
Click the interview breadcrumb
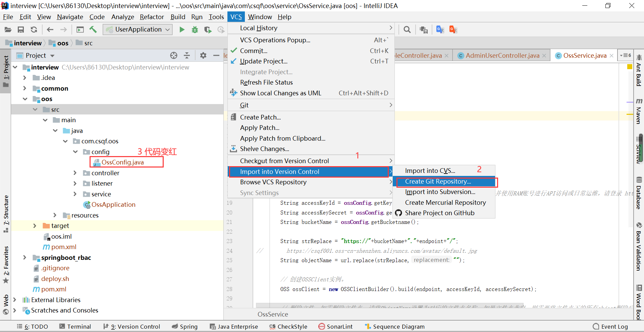(23, 43)
